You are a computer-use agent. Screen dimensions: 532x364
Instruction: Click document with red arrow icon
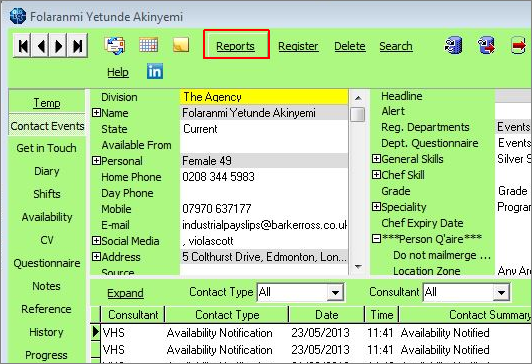click(x=518, y=45)
